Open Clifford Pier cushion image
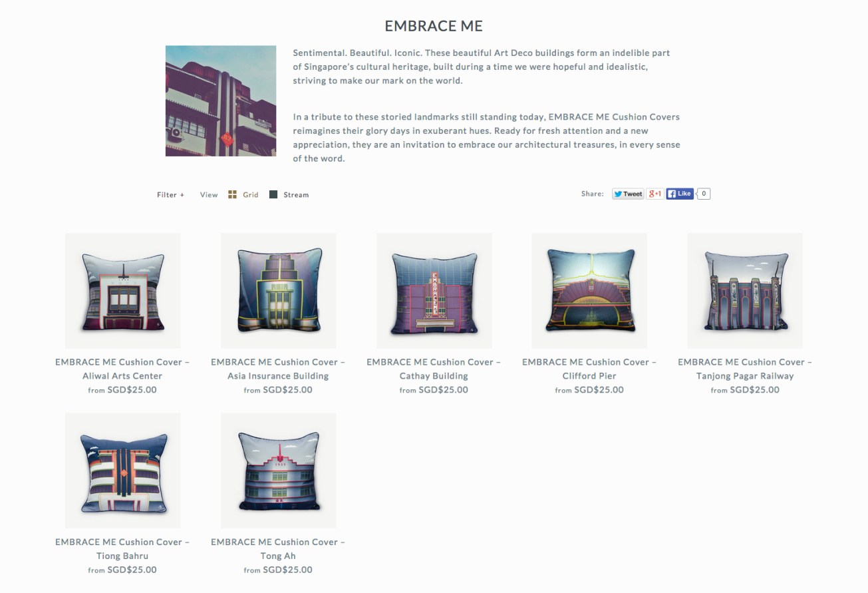Viewport: 868px width, 593px height. click(x=589, y=290)
